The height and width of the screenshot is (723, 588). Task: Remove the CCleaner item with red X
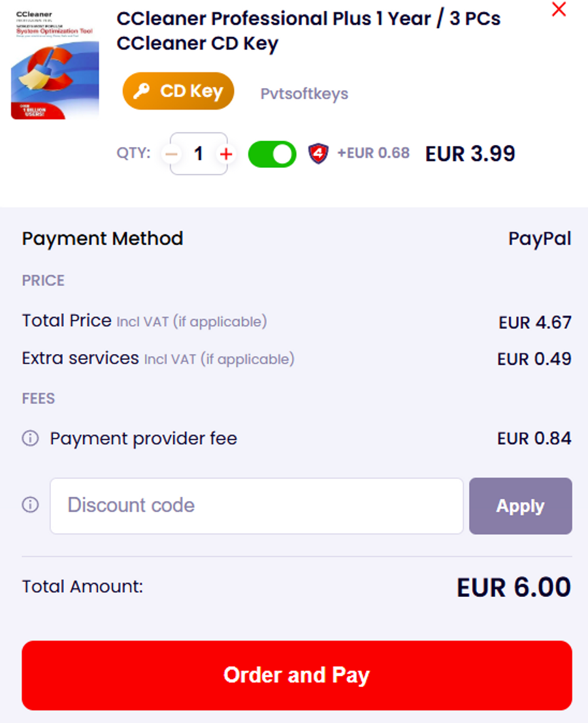pos(559,10)
